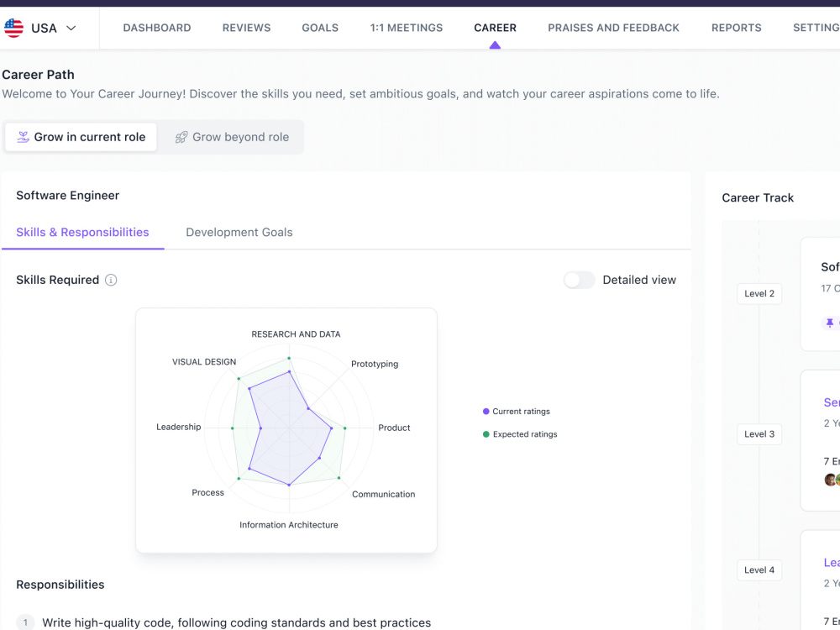
Task: Click the Skills Required info icon
Action: (111, 280)
